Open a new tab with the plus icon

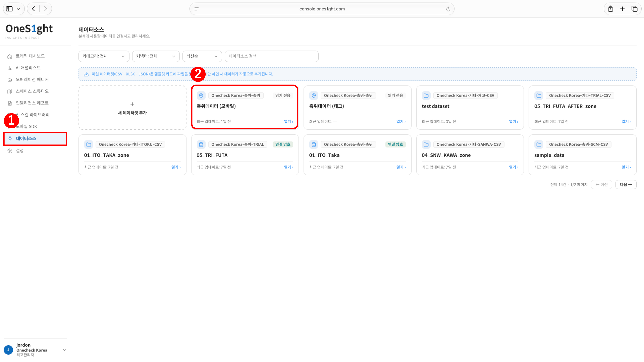(622, 9)
